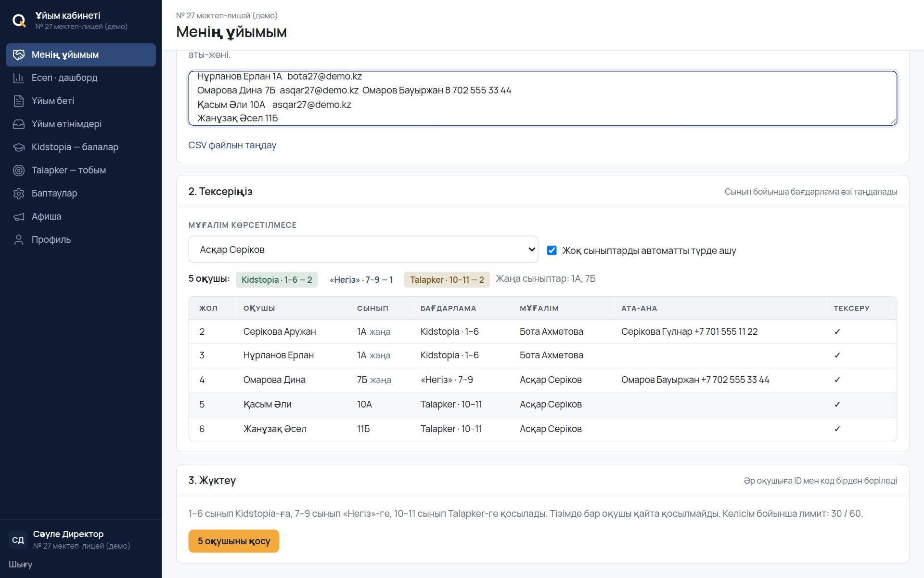
Task: Click the СД avatar badge at sidebar bottom
Action: pos(18,540)
